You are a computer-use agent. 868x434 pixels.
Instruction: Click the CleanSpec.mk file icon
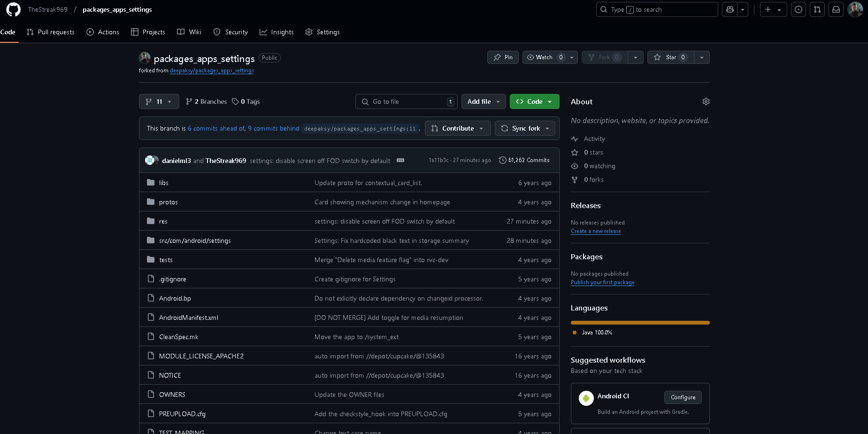(151, 337)
